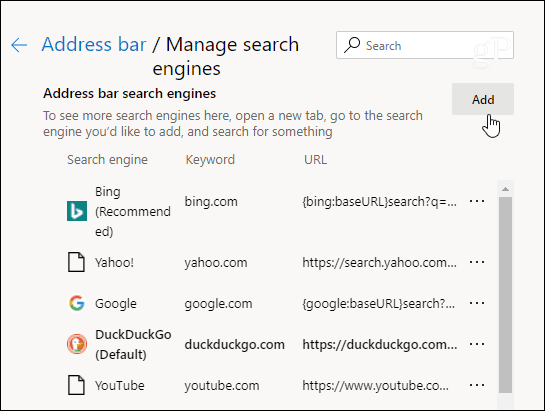545x411 pixels.
Task: Open more actions for Google row
Action: click(477, 303)
